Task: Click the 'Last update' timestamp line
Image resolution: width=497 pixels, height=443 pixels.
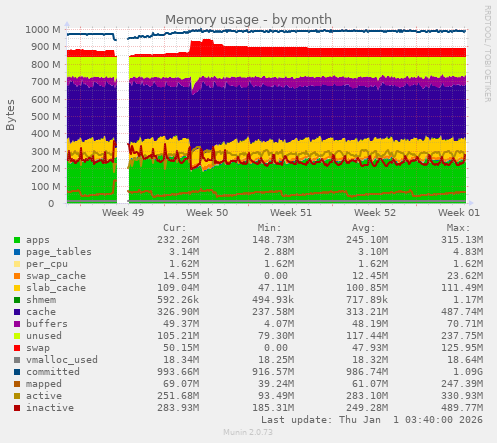Action: [x=372, y=420]
